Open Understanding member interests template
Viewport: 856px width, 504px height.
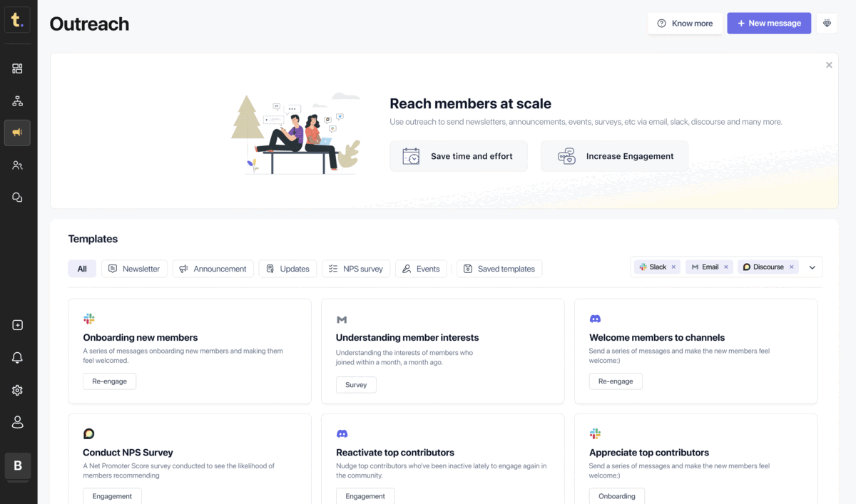443,351
